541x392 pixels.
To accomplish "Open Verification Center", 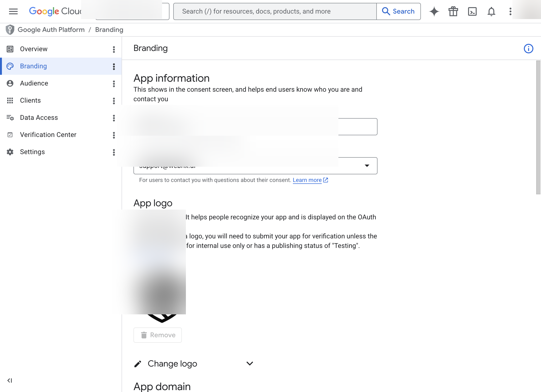I will click(x=61, y=135).
